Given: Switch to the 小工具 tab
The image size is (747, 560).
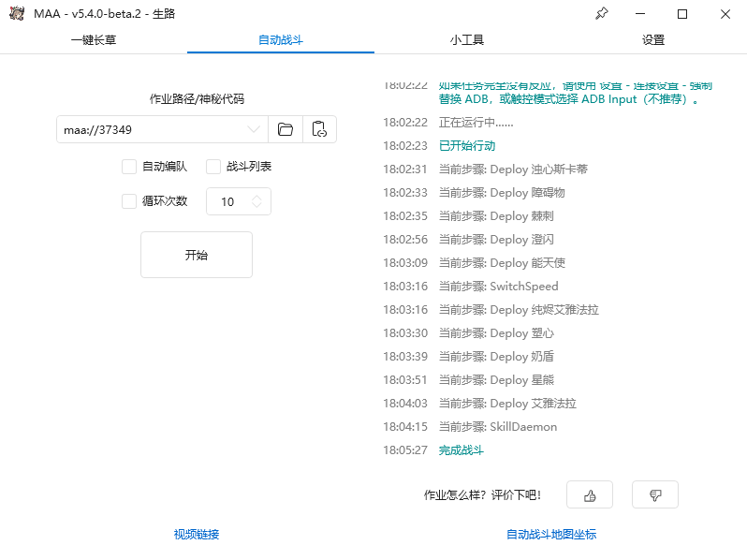Looking at the screenshot, I should point(466,40).
